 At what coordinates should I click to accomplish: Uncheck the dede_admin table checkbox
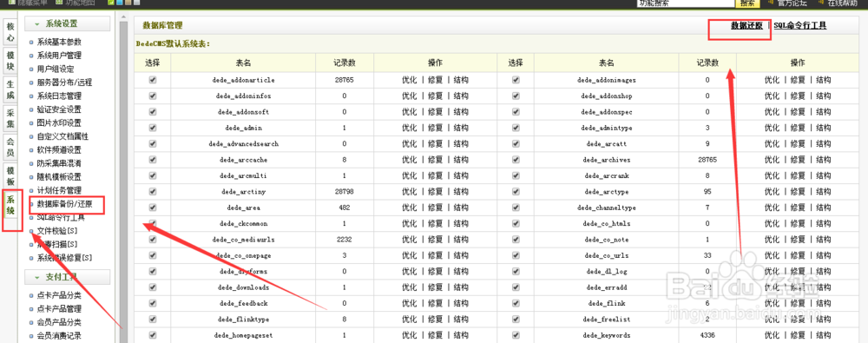tap(153, 128)
